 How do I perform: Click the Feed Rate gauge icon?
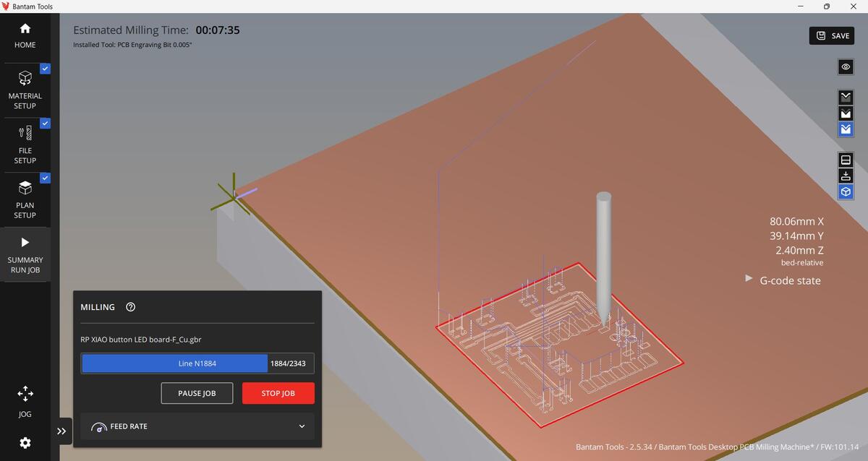coord(99,427)
